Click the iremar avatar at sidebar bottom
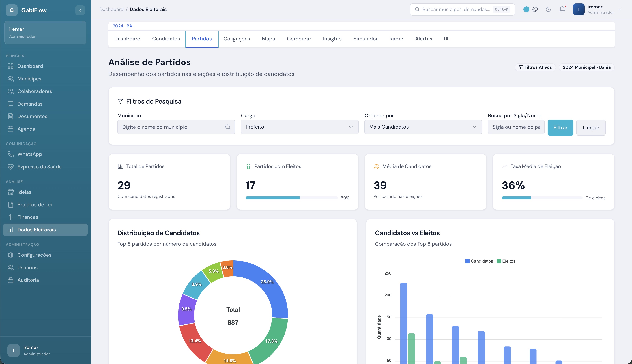Screen dimensions: 632x364 (14, 350)
